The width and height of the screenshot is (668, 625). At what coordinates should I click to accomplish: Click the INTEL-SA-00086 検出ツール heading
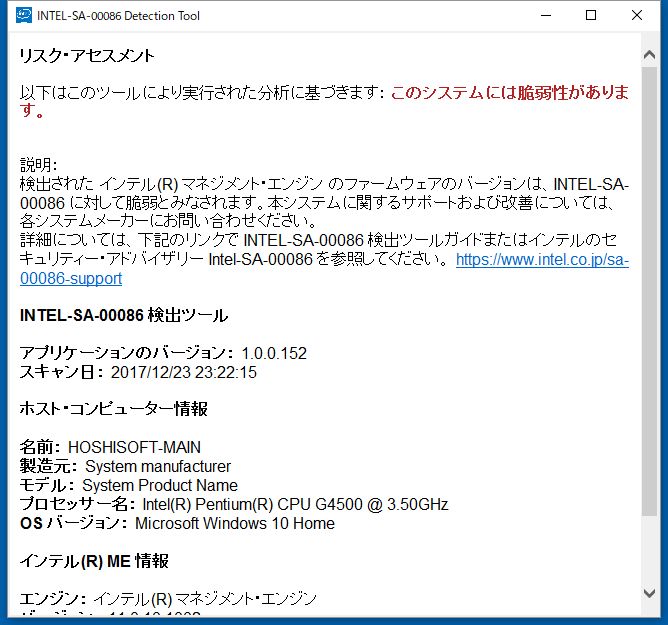tap(124, 315)
